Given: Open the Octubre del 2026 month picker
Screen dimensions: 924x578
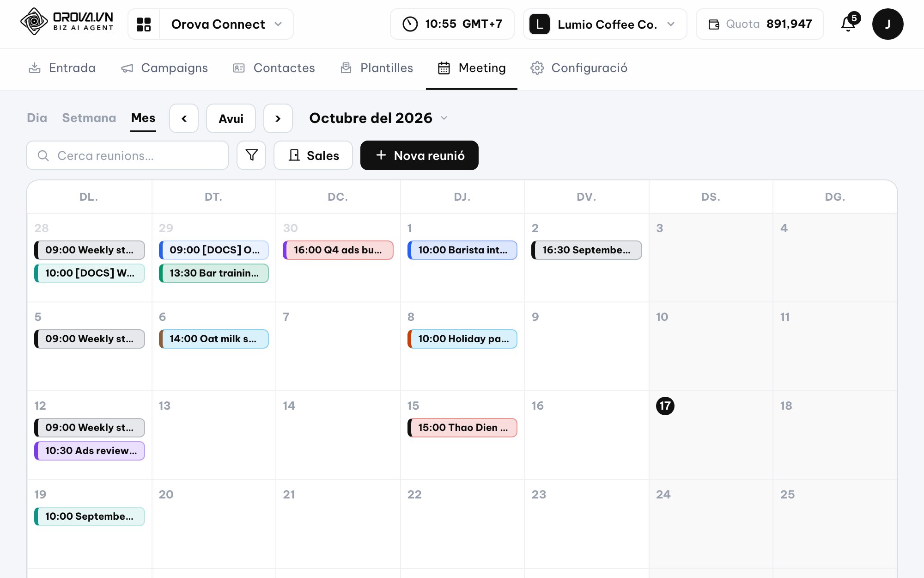Looking at the screenshot, I should tap(378, 118).
